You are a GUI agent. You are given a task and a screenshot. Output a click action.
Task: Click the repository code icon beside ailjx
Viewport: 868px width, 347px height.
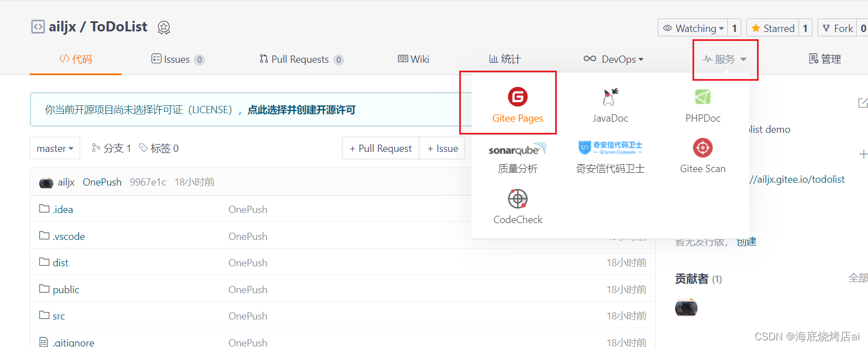[38, 26]
